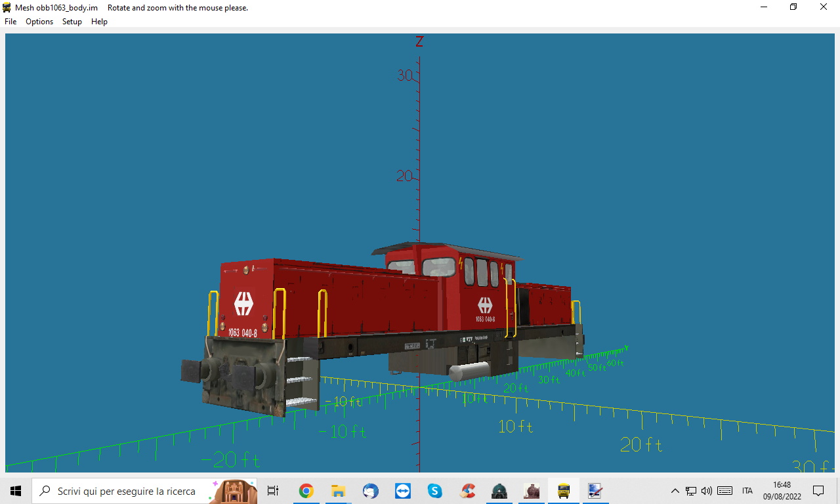Open the notification center
This screenshot has height=504, width=840.
coord(818,491)
